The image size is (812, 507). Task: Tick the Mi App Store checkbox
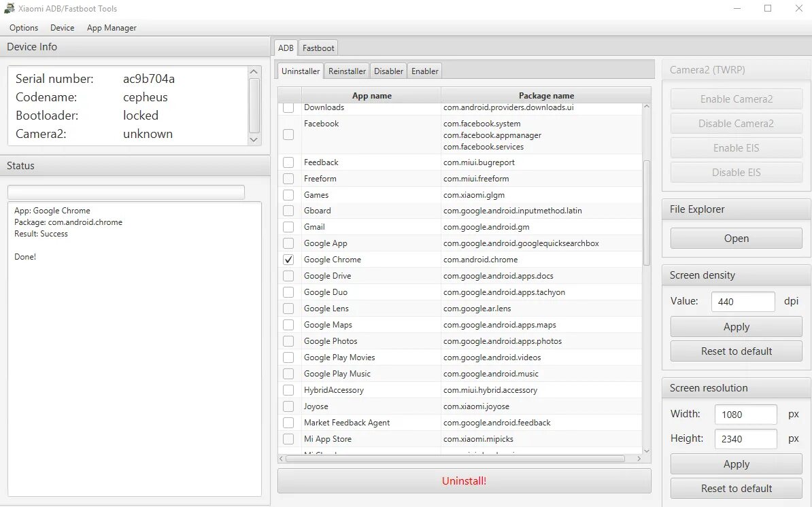pos(288,439)
